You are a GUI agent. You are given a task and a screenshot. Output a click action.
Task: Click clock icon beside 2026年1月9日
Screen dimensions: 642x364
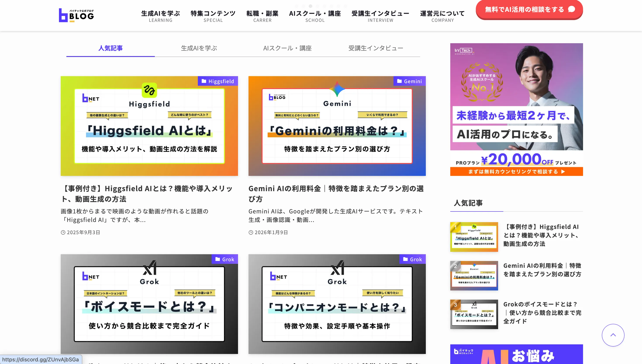pos(251,232)
